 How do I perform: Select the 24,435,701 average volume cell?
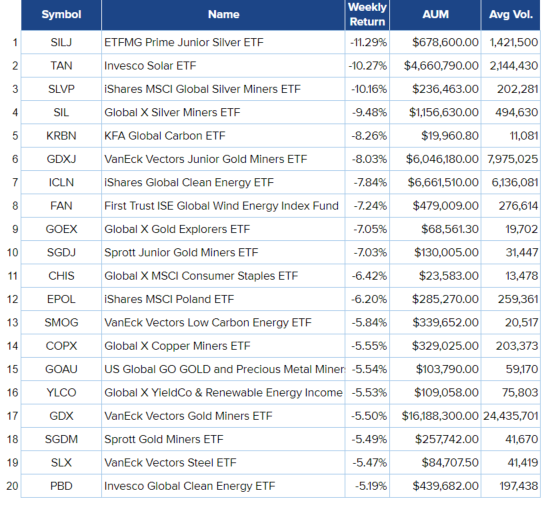click(x=511, y=415)
